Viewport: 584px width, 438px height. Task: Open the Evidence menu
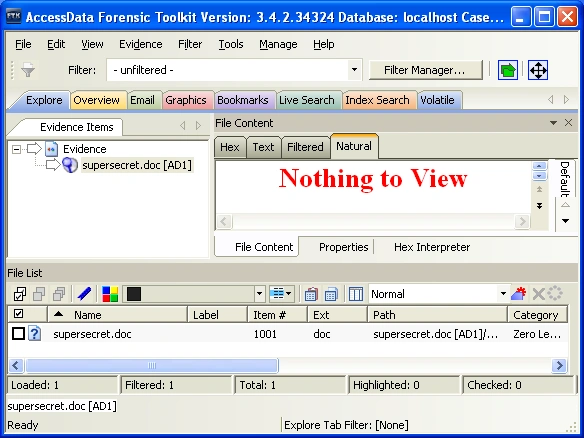(140, 44)
